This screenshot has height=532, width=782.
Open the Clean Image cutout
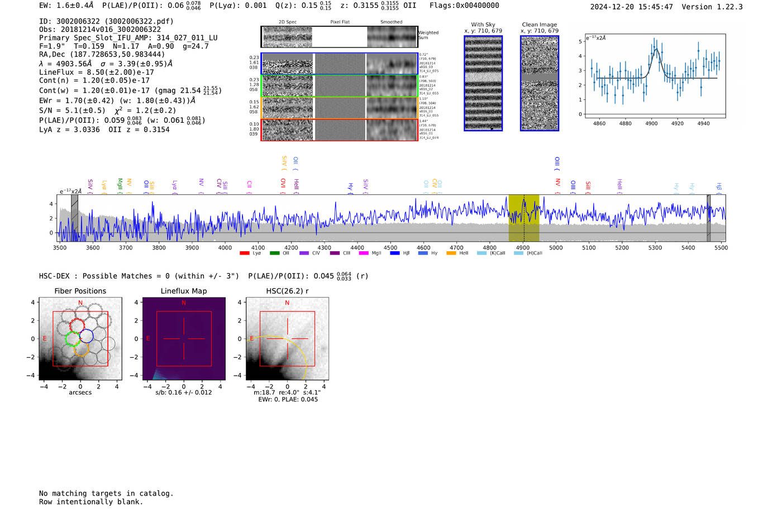pos(540,83)
